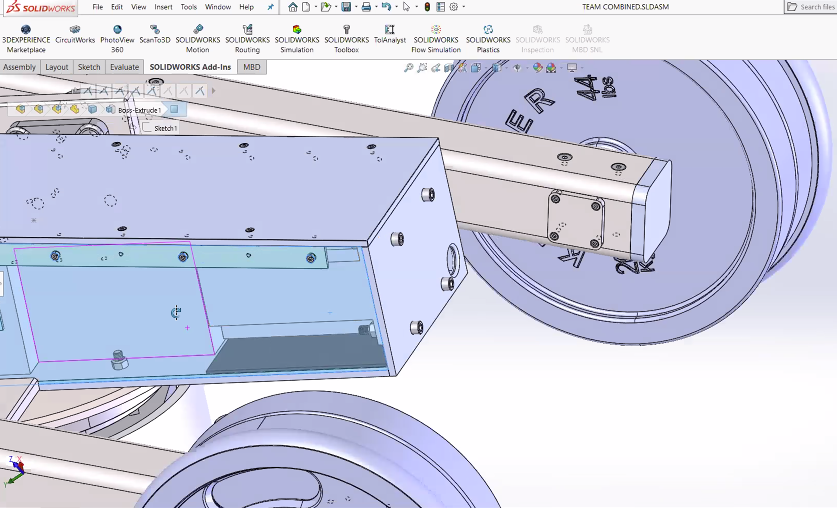Switch to the Sketch tab
The height and width of the screenshot is (508, 837).
(x=89, y=67)
